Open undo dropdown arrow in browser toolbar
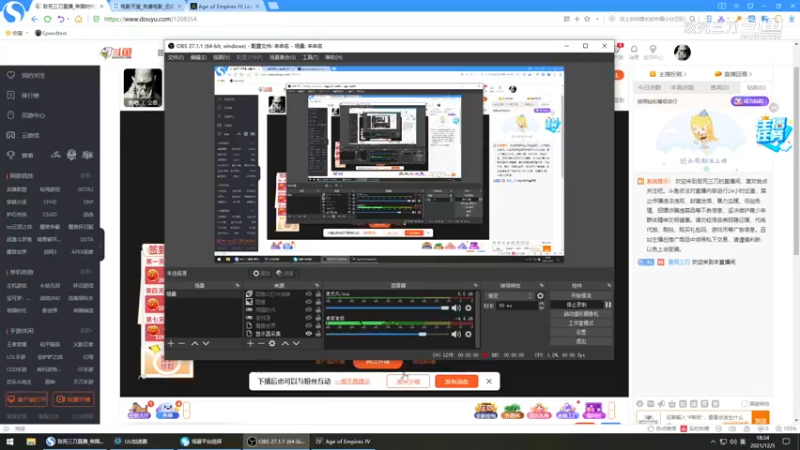Viewport: 800px width, 450px height. click(x=68, y=19)
